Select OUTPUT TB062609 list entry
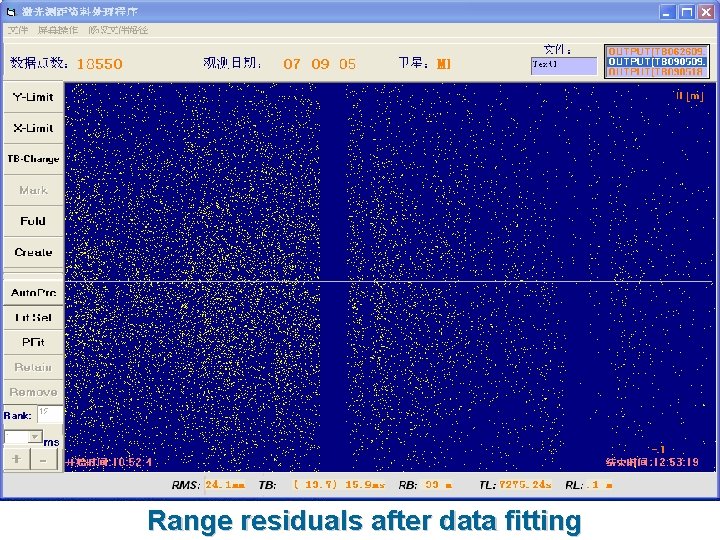Image resolution: width=720 pixels, height=540 pixels. click(x=656, y=51)
